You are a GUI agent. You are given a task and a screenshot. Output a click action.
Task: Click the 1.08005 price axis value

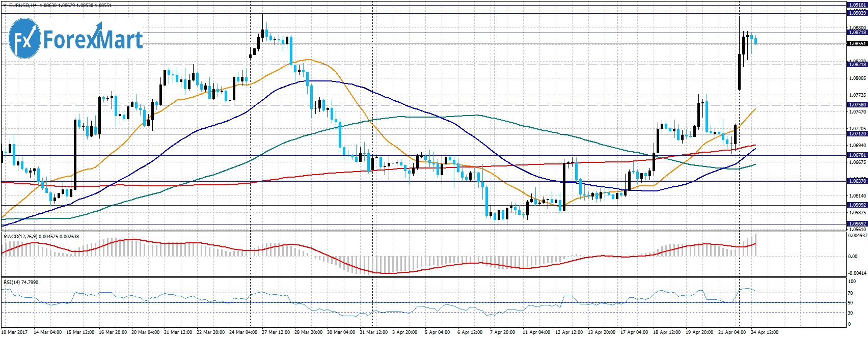point(857,78)
